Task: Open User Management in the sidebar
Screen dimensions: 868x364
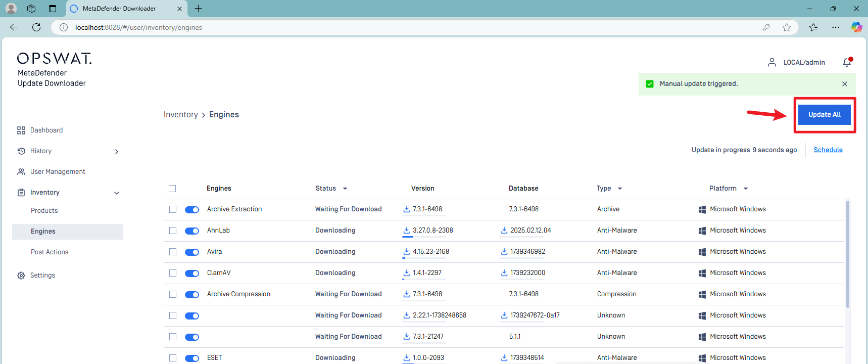Action: [58, 172]
